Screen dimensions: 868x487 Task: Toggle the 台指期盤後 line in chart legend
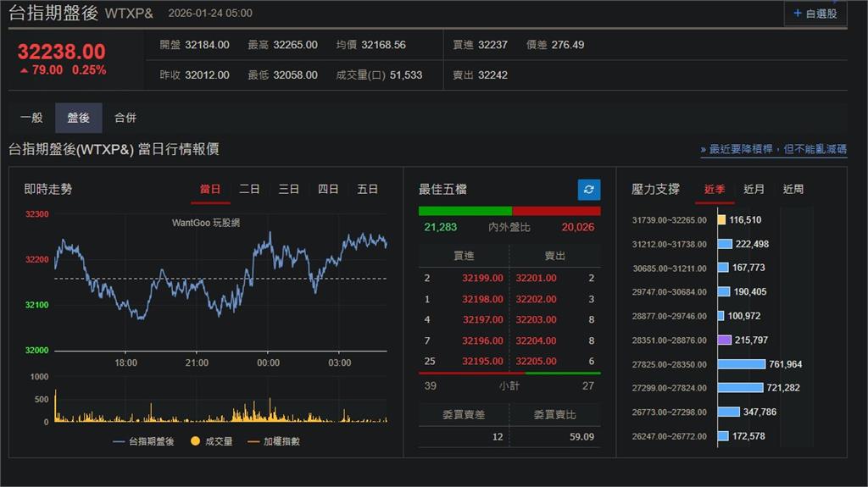(x=143, y=441)
